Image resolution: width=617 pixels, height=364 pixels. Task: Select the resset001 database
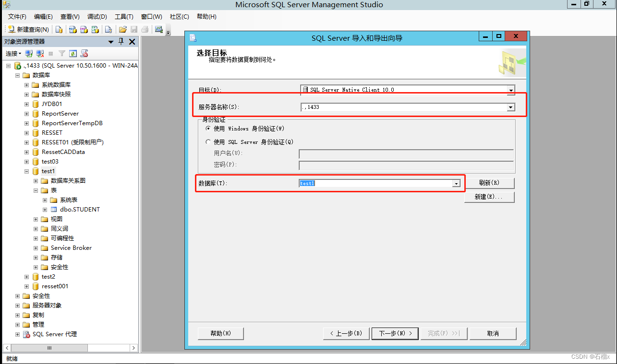[x=55, y=286]
